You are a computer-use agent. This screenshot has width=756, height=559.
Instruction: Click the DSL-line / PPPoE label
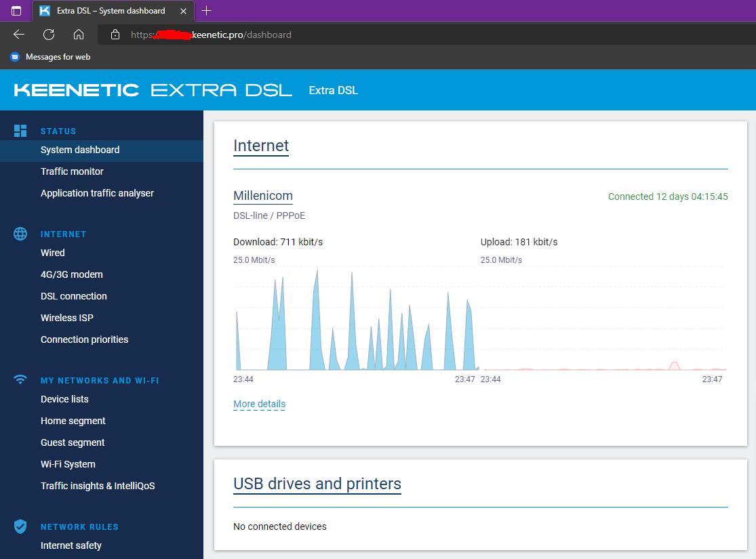click(x=269, y=215)
